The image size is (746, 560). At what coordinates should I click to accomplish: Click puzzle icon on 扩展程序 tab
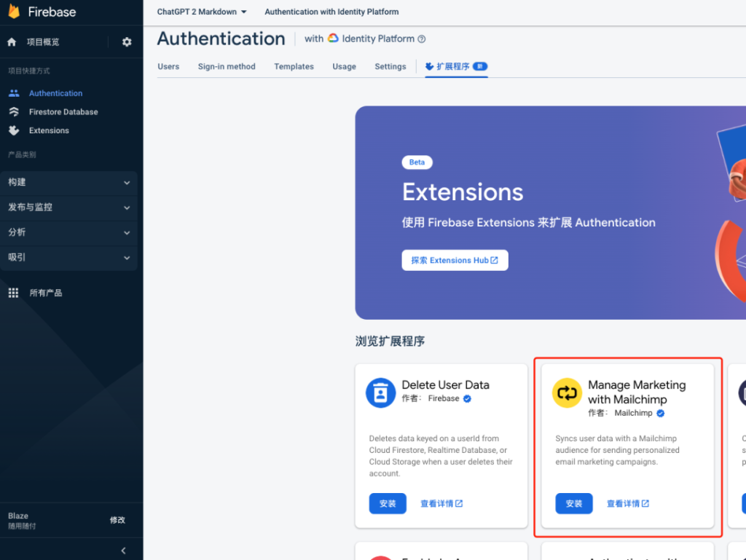429,66
